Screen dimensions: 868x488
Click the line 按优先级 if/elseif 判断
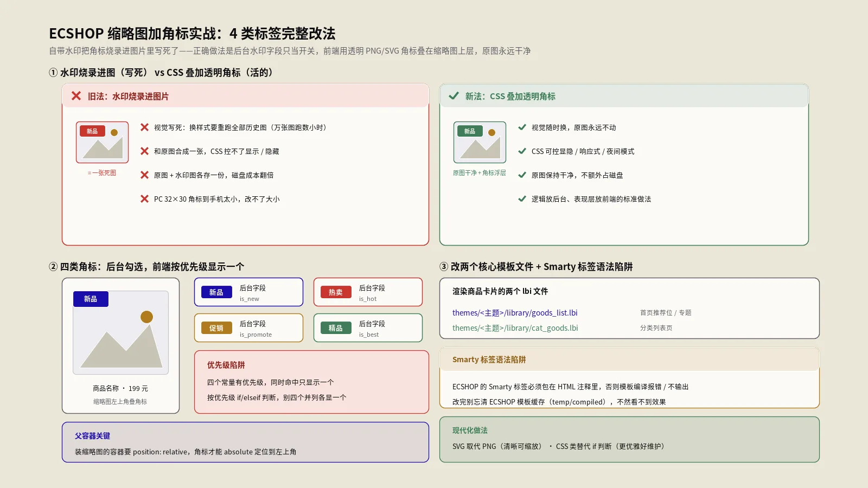277,397
